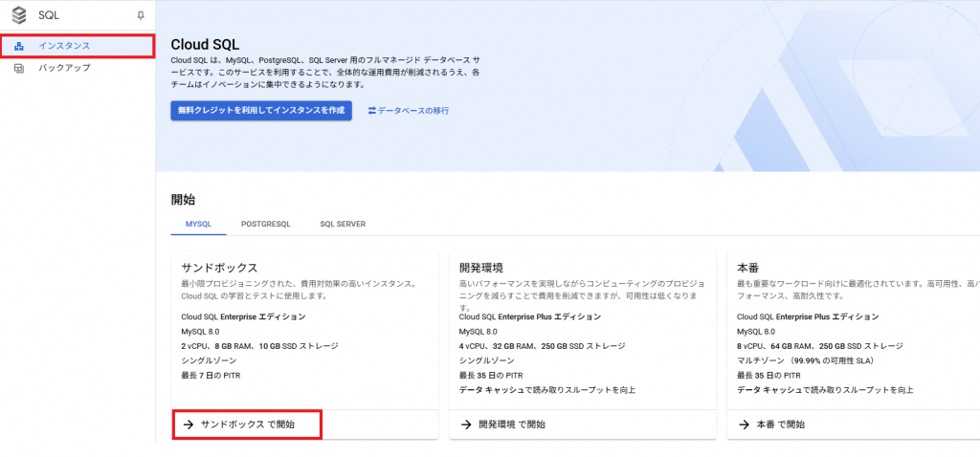Click the arrow icon beside 開発環境 で開始
The image size is (980, 457).
pyautogui.click(x=466, y=424)
